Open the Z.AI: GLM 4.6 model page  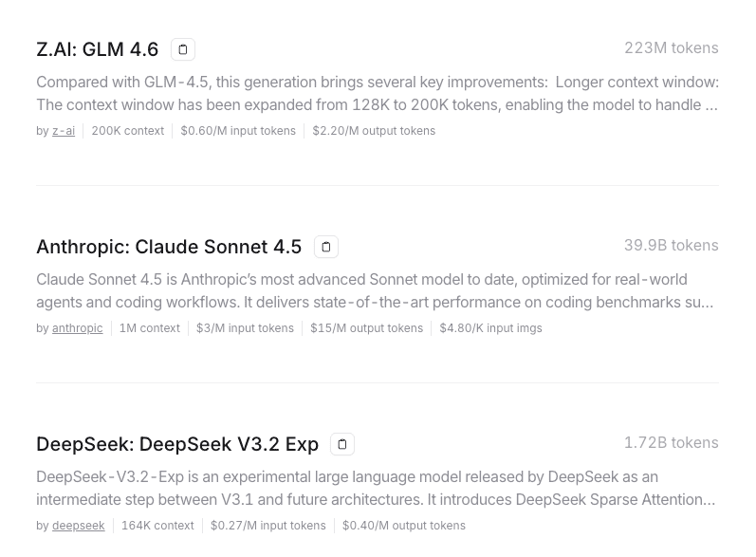[98, 49]
